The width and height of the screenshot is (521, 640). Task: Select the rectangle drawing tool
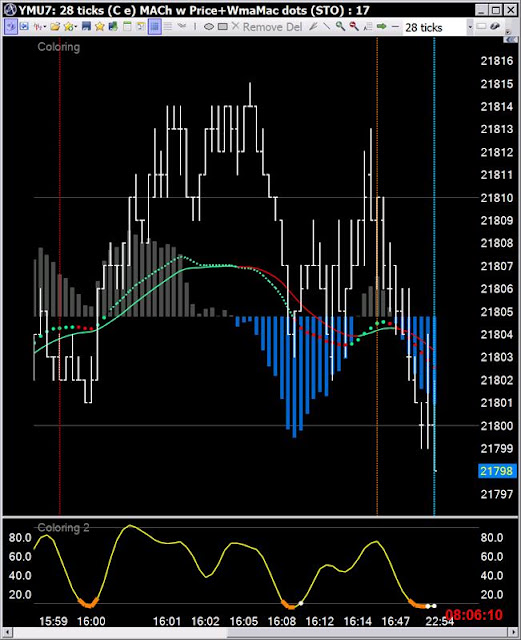pyautogui.click(x=223, y=27)
